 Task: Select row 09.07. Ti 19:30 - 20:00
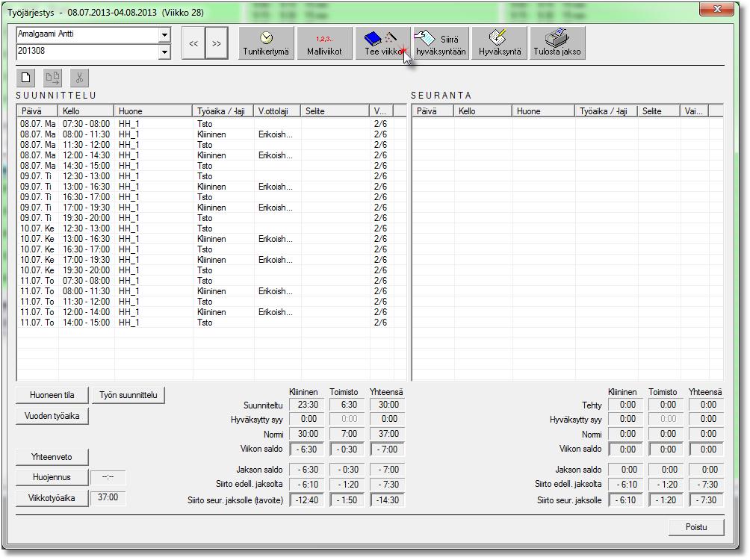coord(211,218)
